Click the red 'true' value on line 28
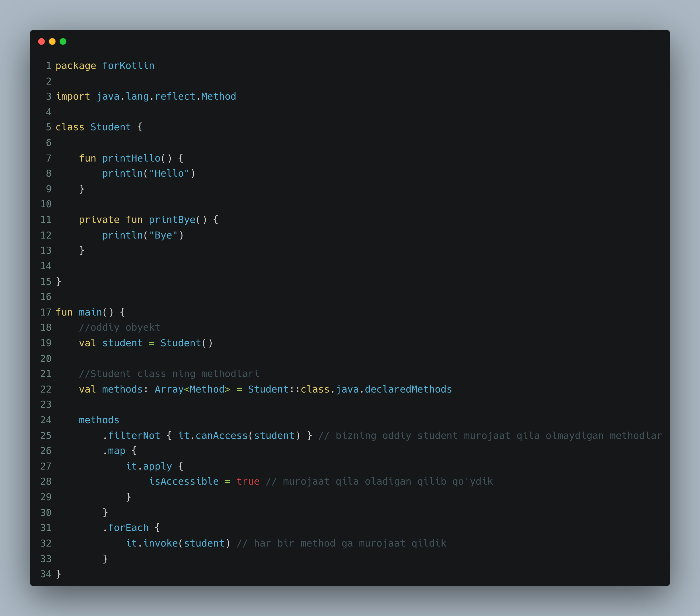The width and height of the screenshot is (700, 616). 248,481
